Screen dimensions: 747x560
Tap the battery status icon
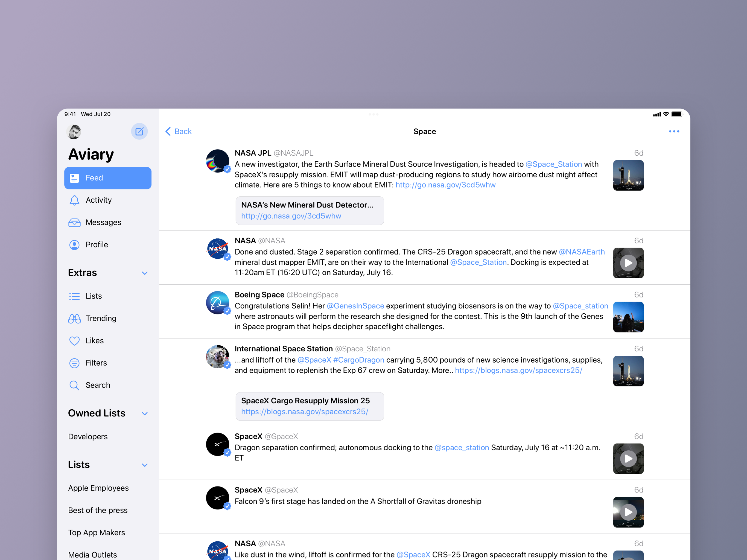click(677, 114)
